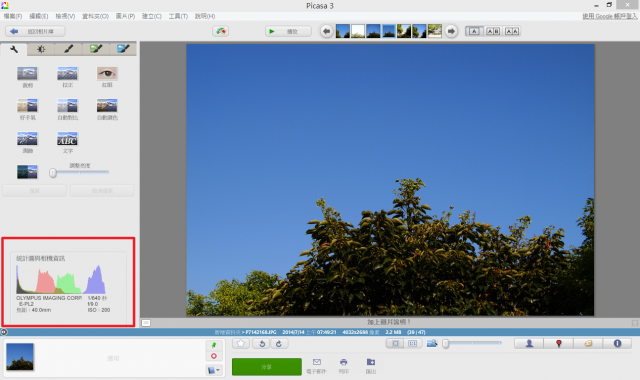Select the Text (文字) ABC tool
The height and width of the screenshot is (380, 640).
[x=67, y=139]
